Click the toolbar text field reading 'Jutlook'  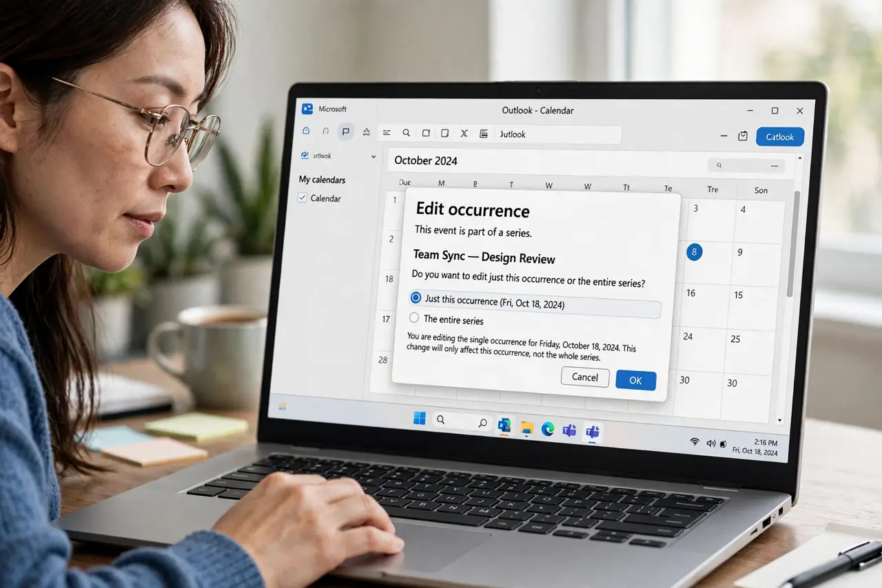(x=557, y=134)
